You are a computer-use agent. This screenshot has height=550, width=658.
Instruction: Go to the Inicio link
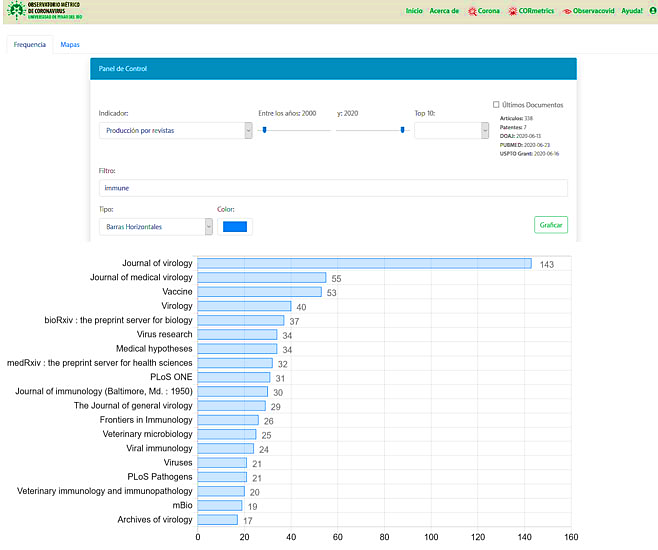point(413,11)
